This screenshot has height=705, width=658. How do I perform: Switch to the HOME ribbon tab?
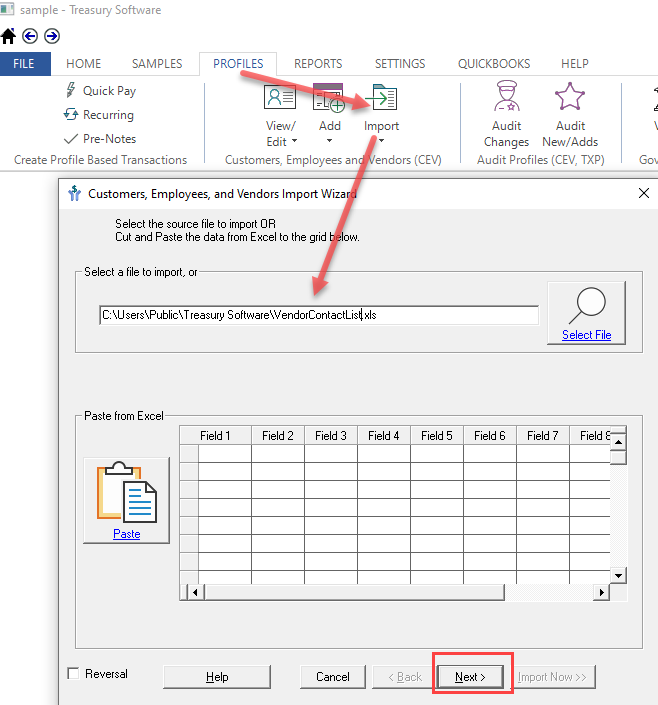pos(84,64)
